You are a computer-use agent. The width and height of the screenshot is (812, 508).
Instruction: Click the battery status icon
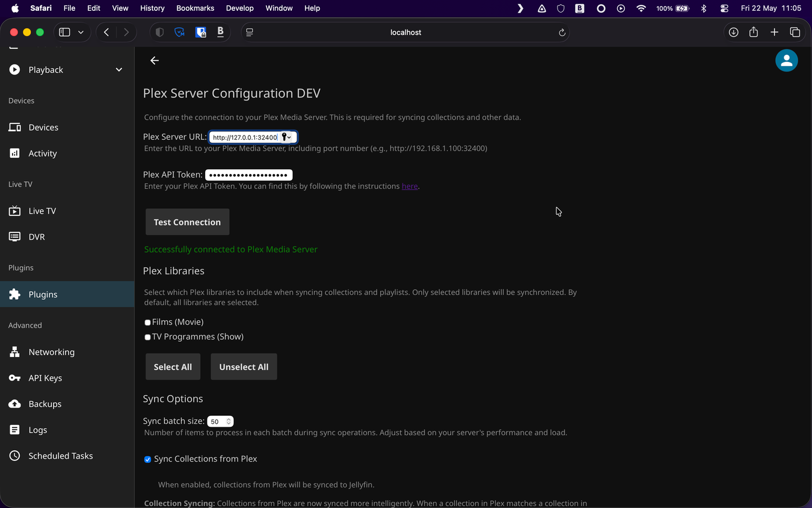[x=682, y=8]
